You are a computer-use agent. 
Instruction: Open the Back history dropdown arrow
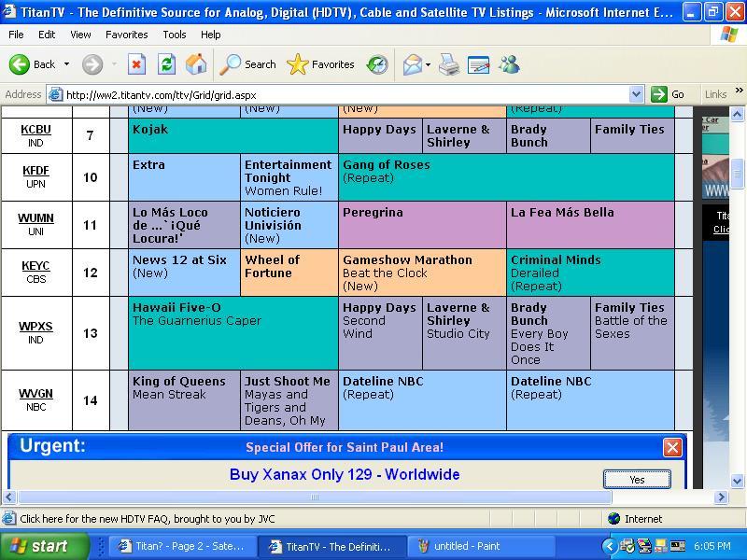[x=66, y=64]
